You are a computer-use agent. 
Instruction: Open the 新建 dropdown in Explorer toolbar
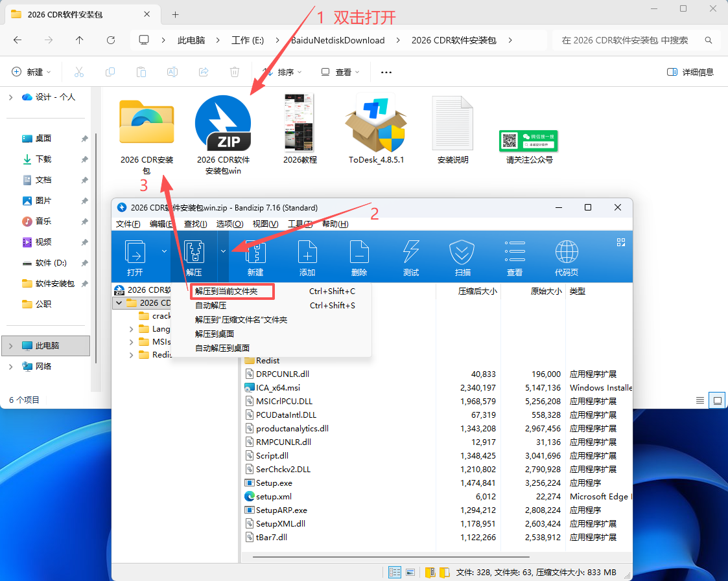(30, 72)
